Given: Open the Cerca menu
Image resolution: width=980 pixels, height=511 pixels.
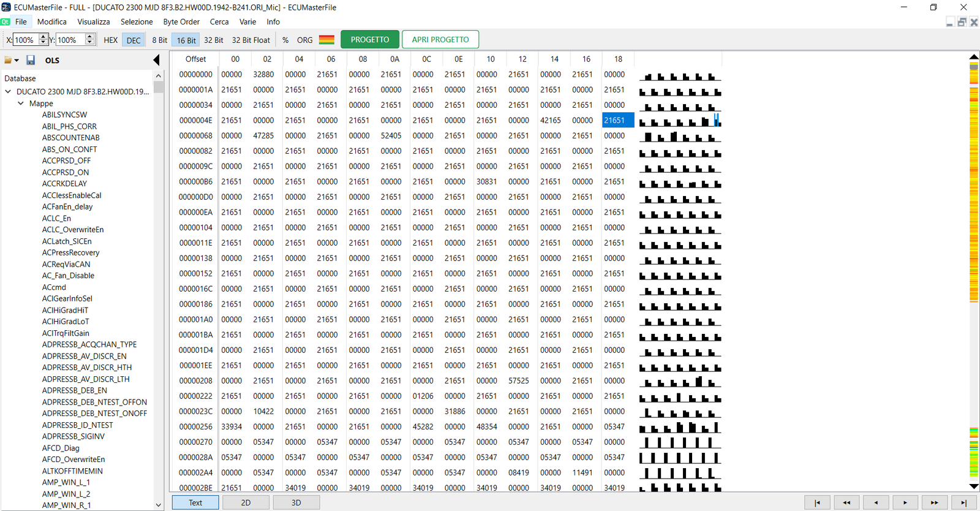Looking at the screenshot, I should (x=219, y=22).
